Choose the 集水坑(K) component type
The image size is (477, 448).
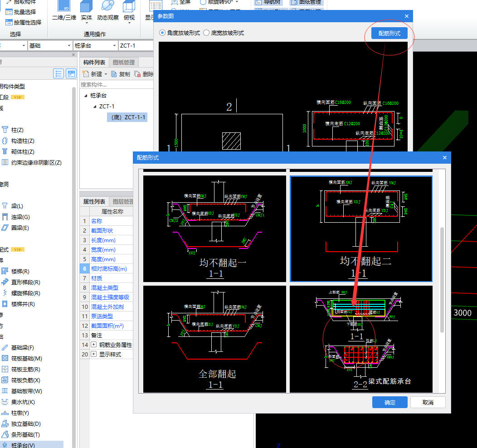coord(23,402)
